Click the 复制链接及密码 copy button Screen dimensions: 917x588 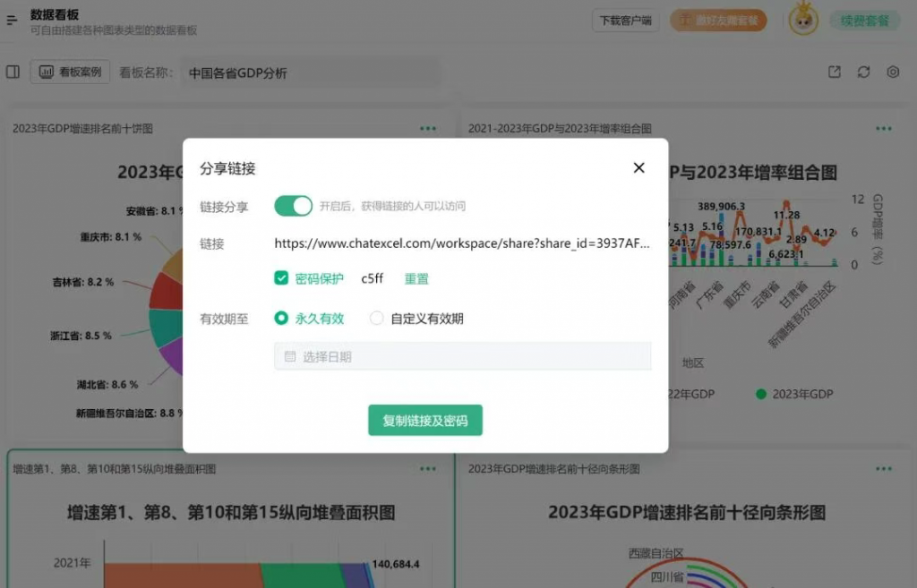(x=425, y=420)
